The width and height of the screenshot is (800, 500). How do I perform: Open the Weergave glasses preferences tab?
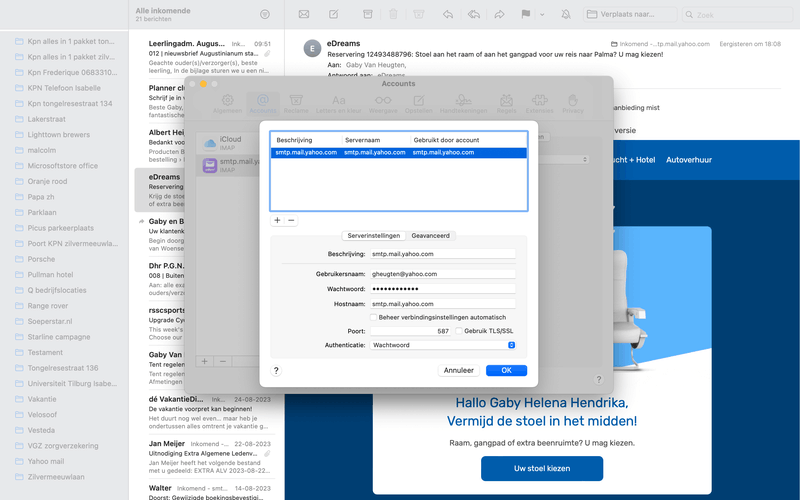pyautogui.click(x=383, y=104)
